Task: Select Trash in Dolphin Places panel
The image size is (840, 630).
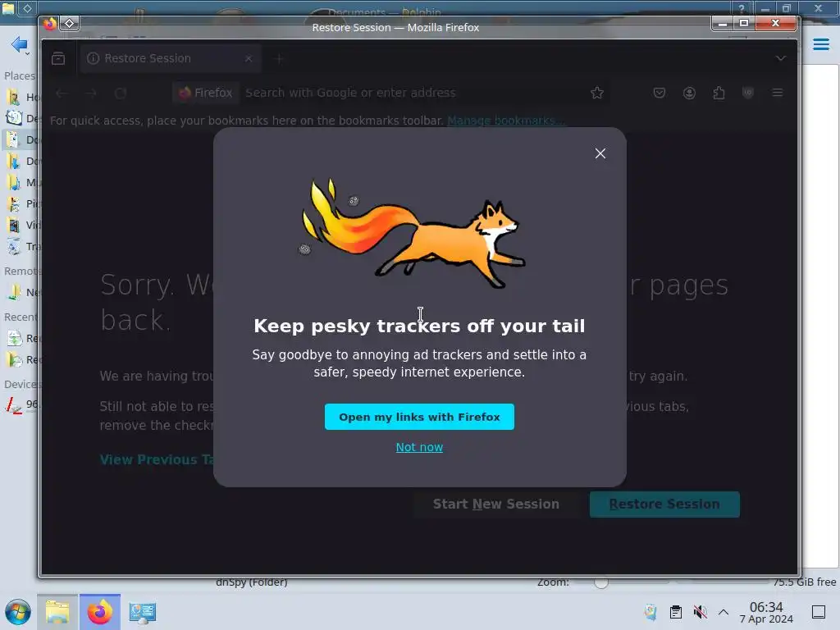Action: (x=21, y=246)
